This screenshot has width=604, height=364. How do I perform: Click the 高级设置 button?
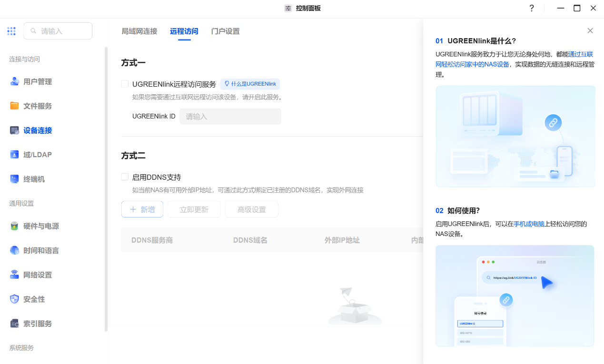pos(252,209)
